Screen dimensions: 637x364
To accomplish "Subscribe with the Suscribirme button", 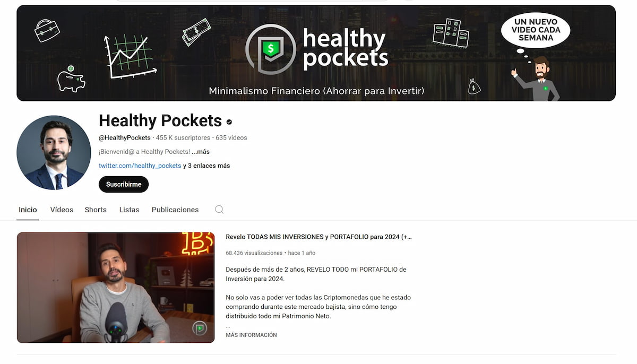I will [124, 184].
